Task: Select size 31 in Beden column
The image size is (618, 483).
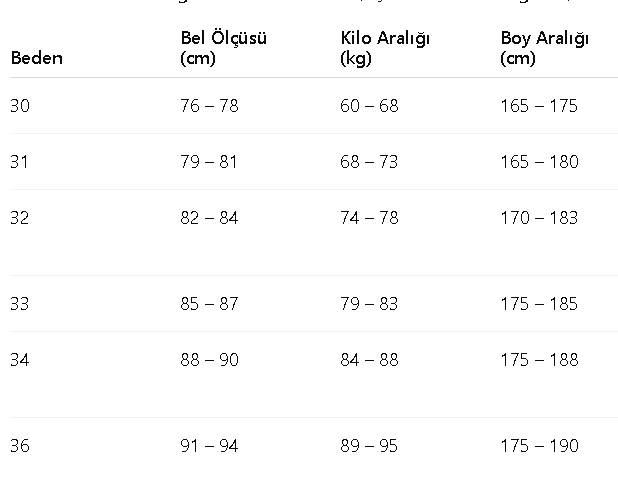Action: coord(19,162)
